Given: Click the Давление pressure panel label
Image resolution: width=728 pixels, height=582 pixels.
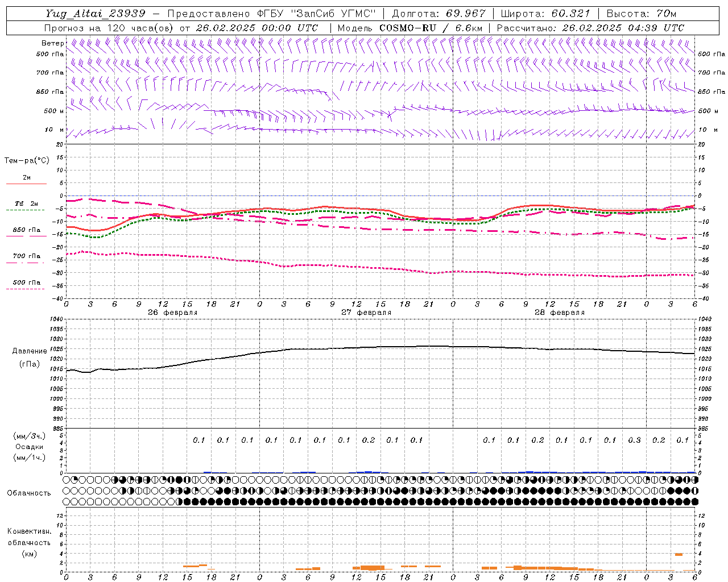Looking at the screenshot, I should (30, 351).
